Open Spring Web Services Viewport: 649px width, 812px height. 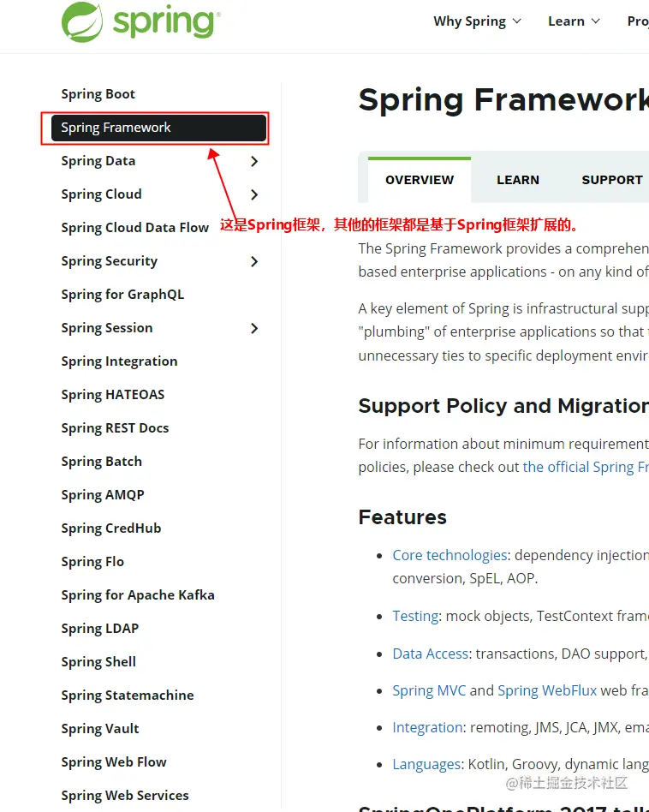click(125, 796)
